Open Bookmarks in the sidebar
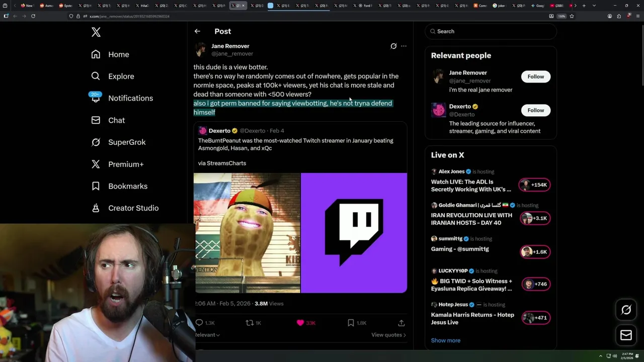 pyautogui.click(x=119, y=186)
